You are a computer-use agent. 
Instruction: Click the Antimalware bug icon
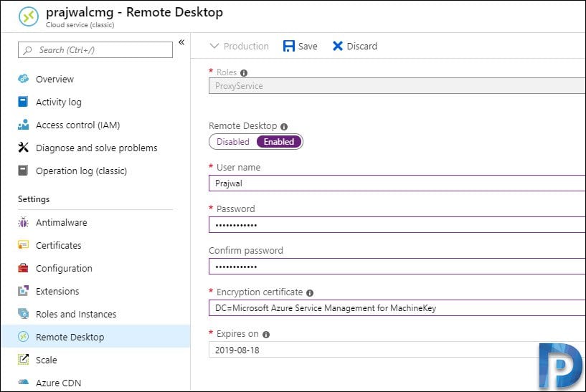[x=23, y=222]
